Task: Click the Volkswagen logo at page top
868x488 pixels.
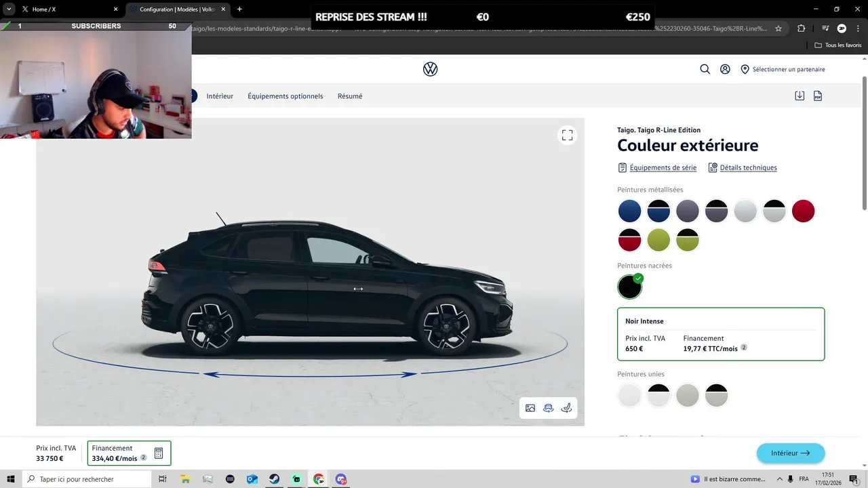Action: coord(430,69)
